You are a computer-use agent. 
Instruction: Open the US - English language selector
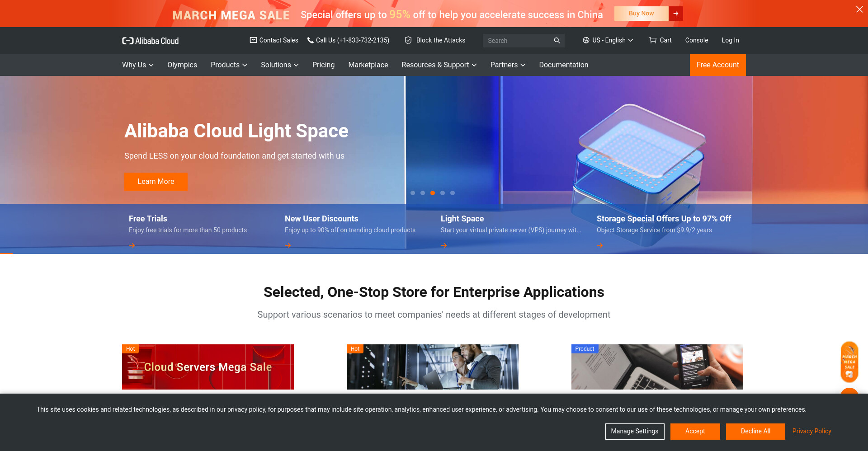(x=608, y=40)
